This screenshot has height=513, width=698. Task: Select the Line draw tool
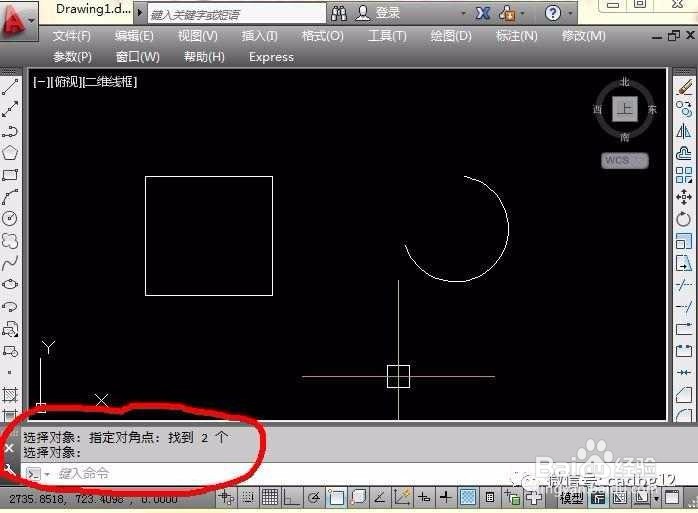(10, 87)
